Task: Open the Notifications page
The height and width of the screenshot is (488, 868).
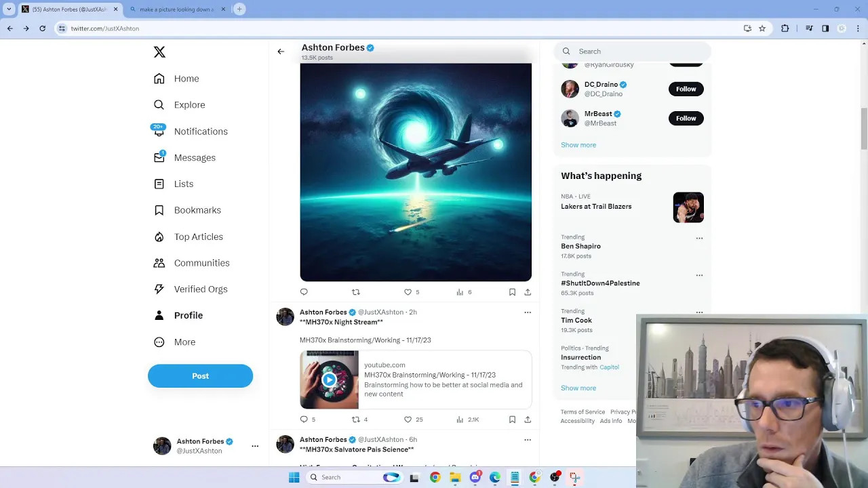Action: (x=200, y=131)
